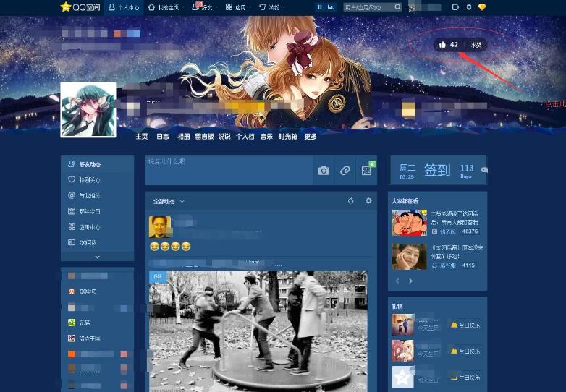Open the 音乐 tab
The height and width of the screenshot is (392, 566).
click(266, 136)
